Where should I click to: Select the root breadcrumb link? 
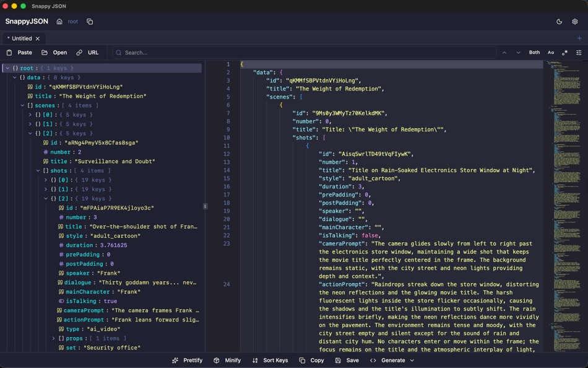point(73,22)
